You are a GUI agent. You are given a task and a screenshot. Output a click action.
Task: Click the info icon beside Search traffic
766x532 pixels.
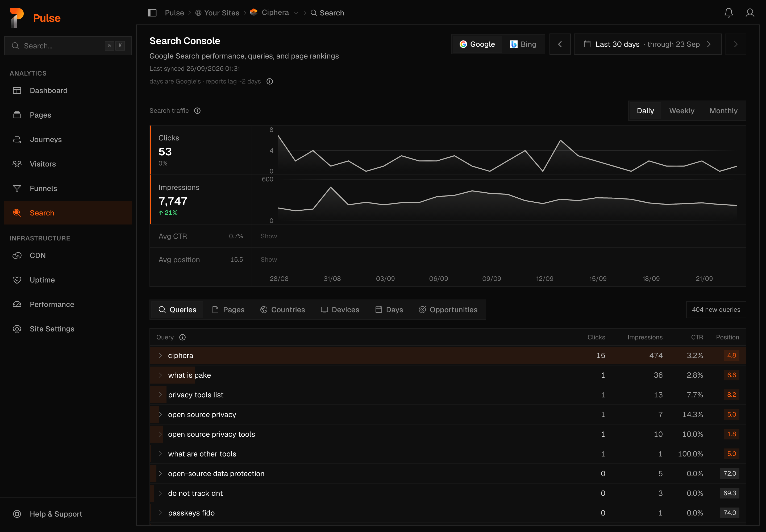[197, 111]
